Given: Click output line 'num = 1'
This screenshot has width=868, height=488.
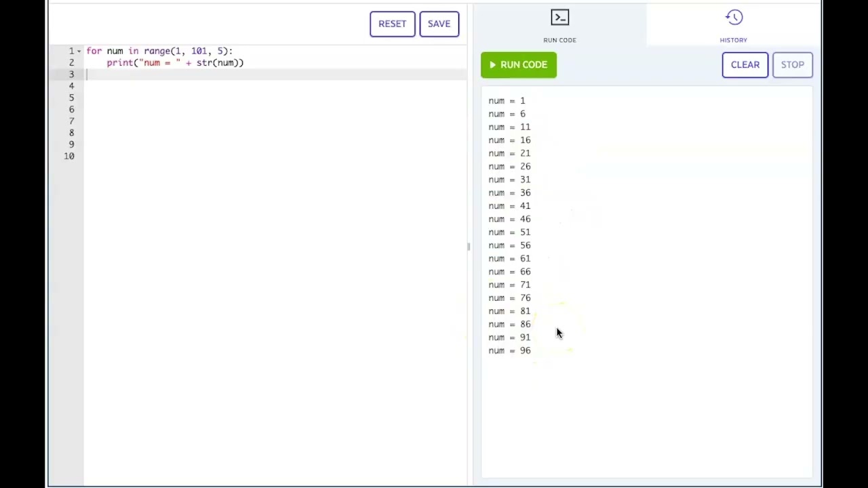Looking at the screenshot, I should pos(507,100).
